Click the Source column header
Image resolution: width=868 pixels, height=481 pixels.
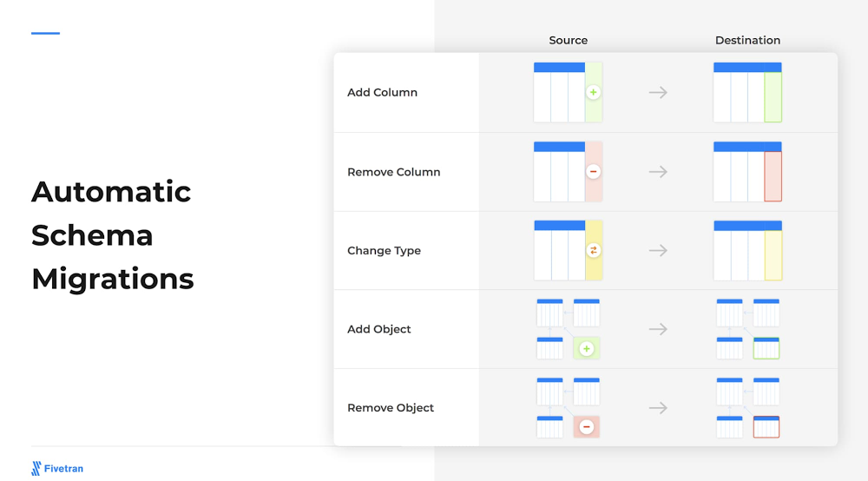click(x=568, y=41)
